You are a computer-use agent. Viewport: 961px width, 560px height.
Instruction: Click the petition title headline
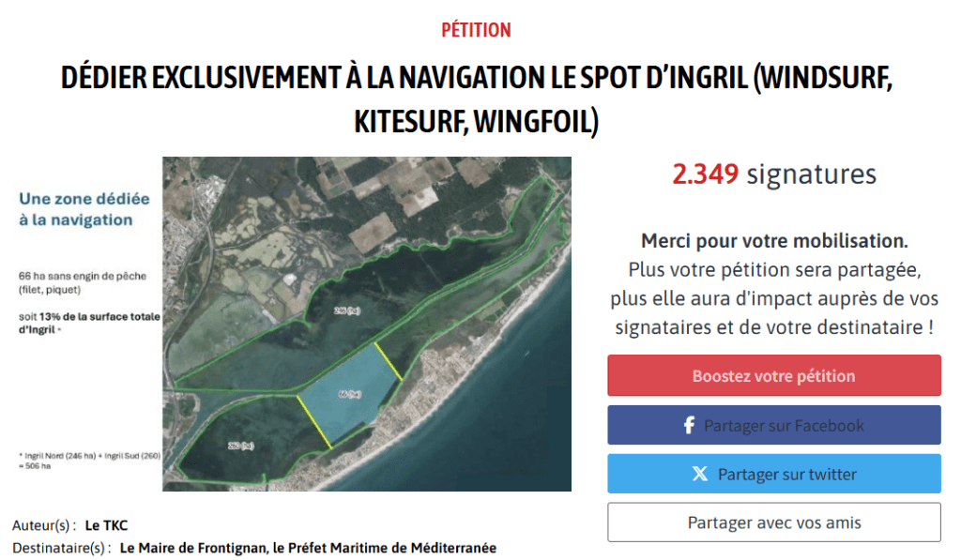coord(476,99)
